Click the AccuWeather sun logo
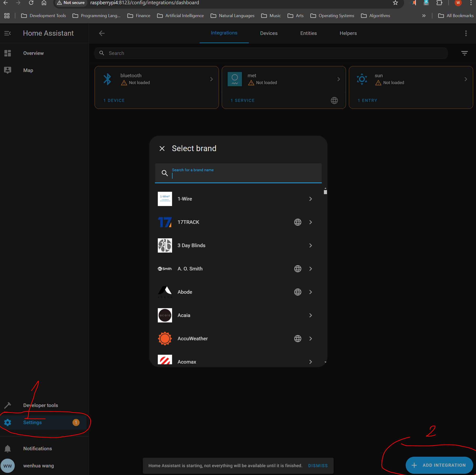This screenshot has width=476, height=475. tap(165, 339)
